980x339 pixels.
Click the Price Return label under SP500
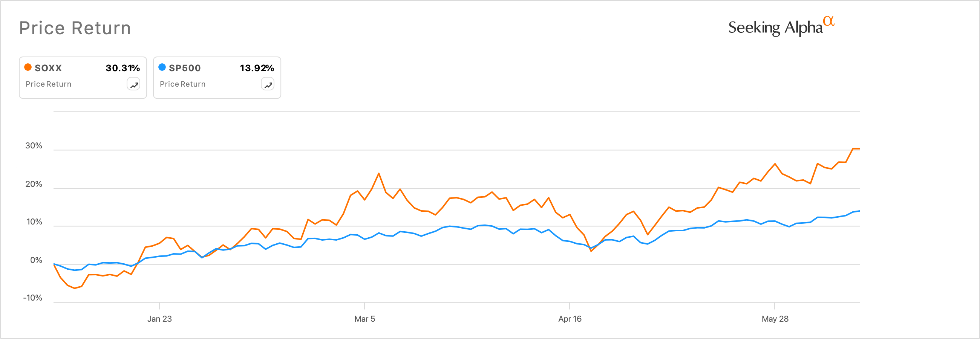coord(182,84)
